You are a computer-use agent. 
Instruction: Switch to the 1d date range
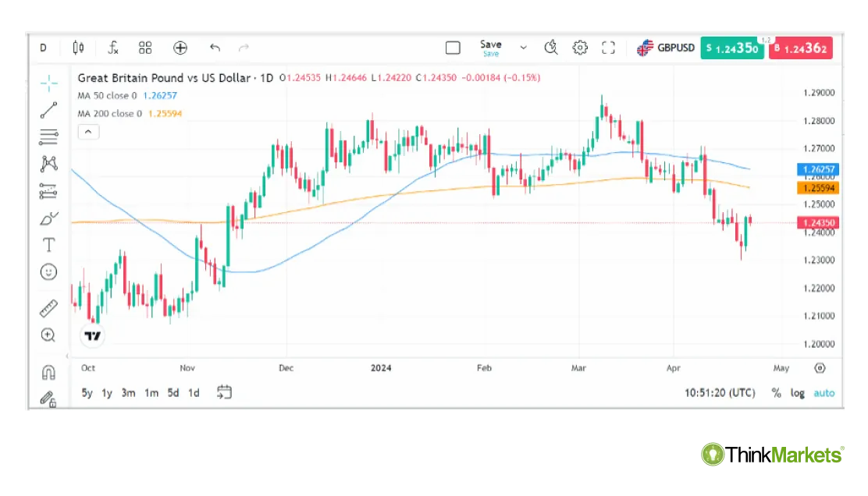[193, 393]
